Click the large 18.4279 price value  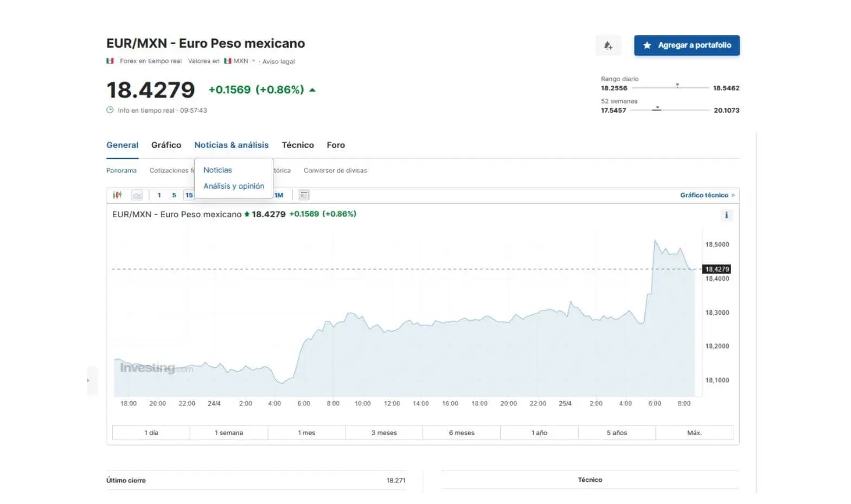click(150, 90)
